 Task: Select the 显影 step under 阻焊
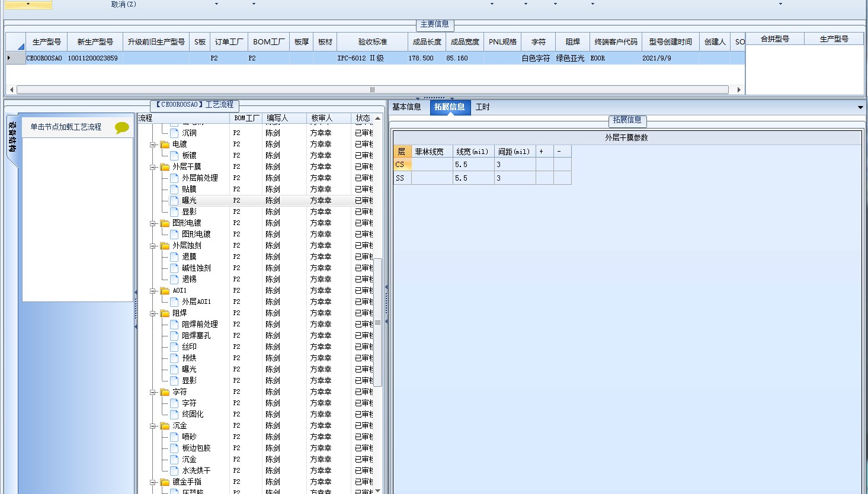click(189, 381)
